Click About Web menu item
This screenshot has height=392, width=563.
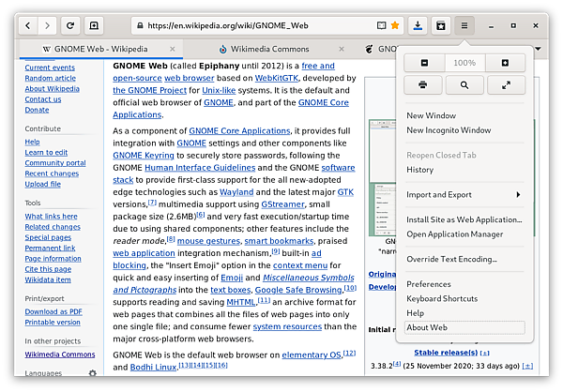[464, 327]
